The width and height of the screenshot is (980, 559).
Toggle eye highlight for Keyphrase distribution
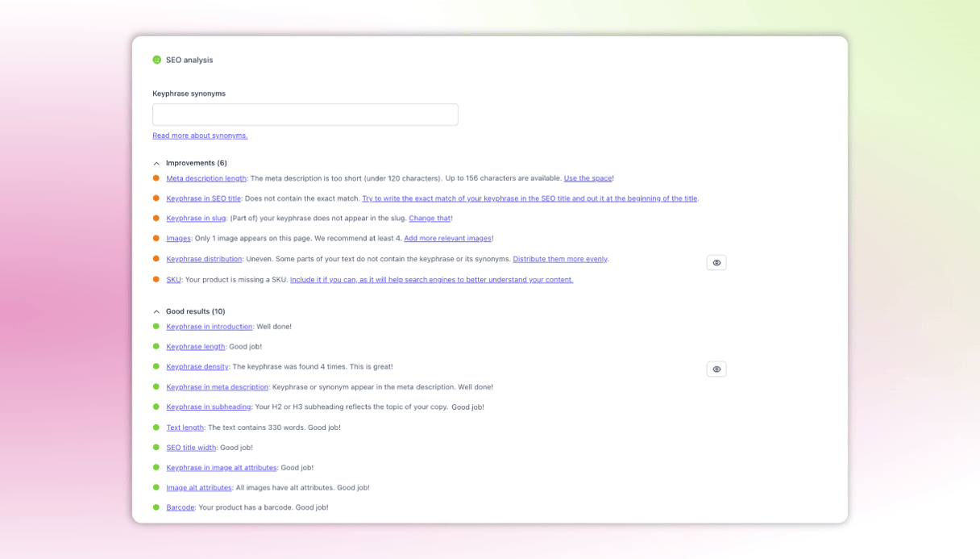point(716,263)
